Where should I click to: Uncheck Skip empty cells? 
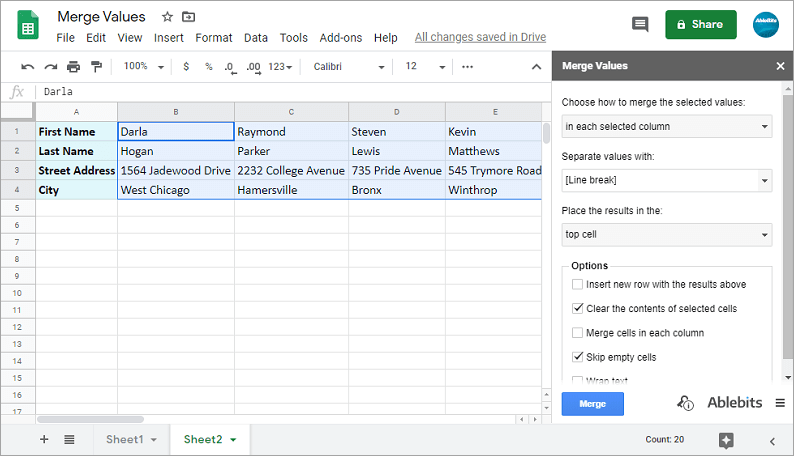pos(577,357)
